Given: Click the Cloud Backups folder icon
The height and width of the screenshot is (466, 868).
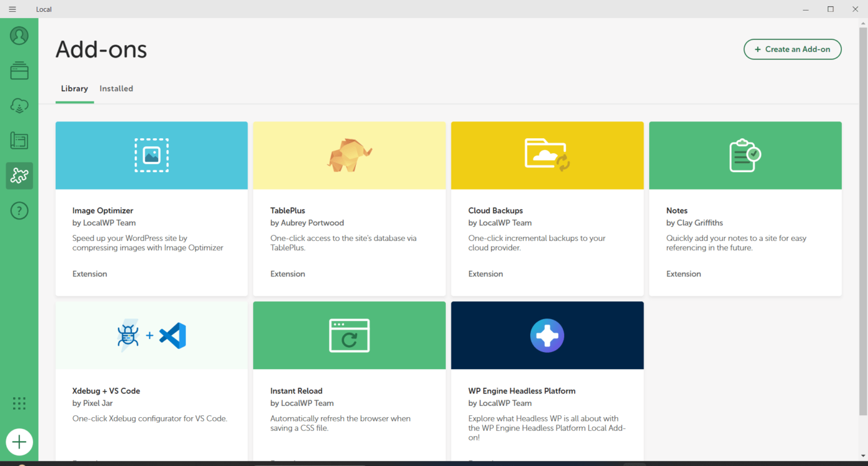Looking at the screenshot, I should click(547, 155).
